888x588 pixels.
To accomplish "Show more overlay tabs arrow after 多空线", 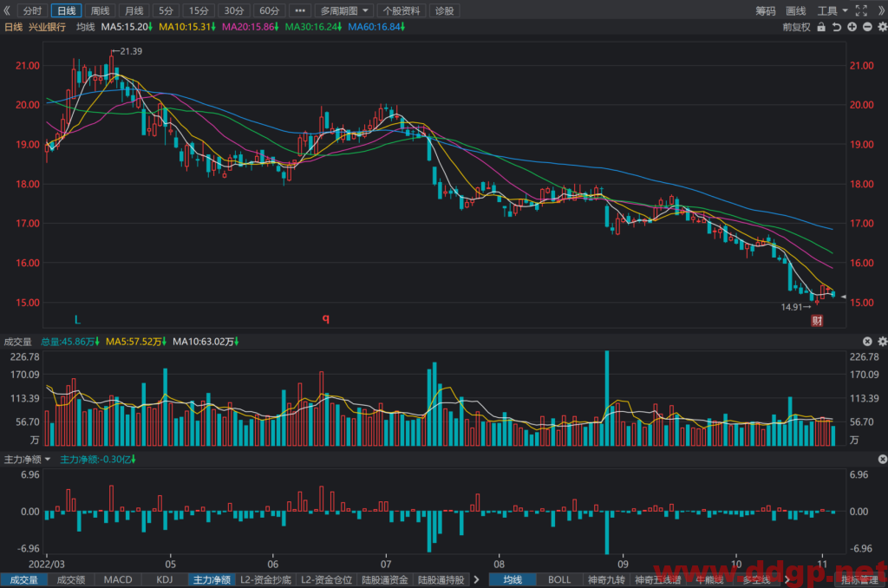I will click(x=787, y=579).
